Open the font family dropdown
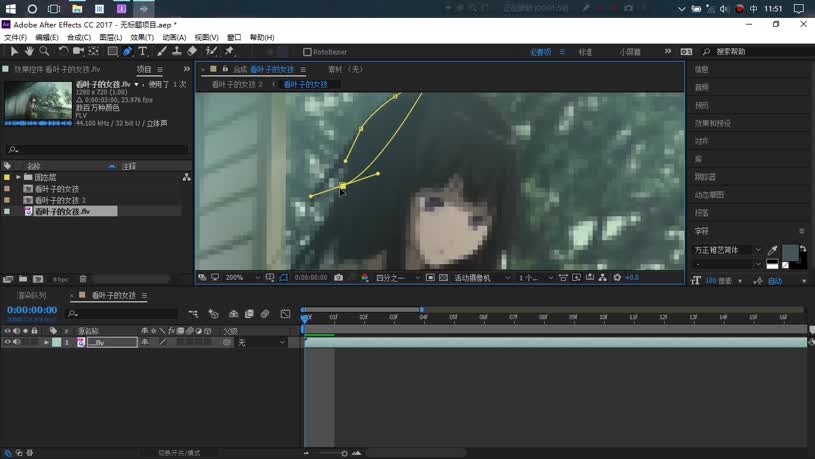This screenshot has height=459, width=815. [x=727, y=250]
